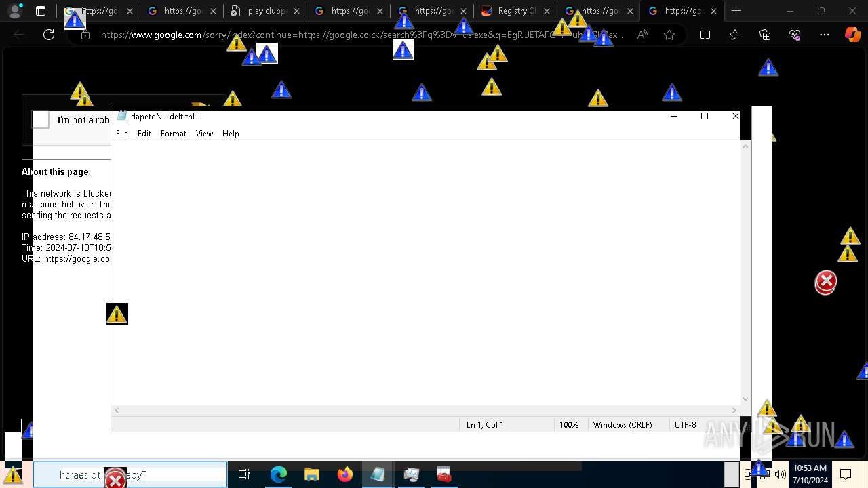Click the taskbar search box

(x=130, y=474)
